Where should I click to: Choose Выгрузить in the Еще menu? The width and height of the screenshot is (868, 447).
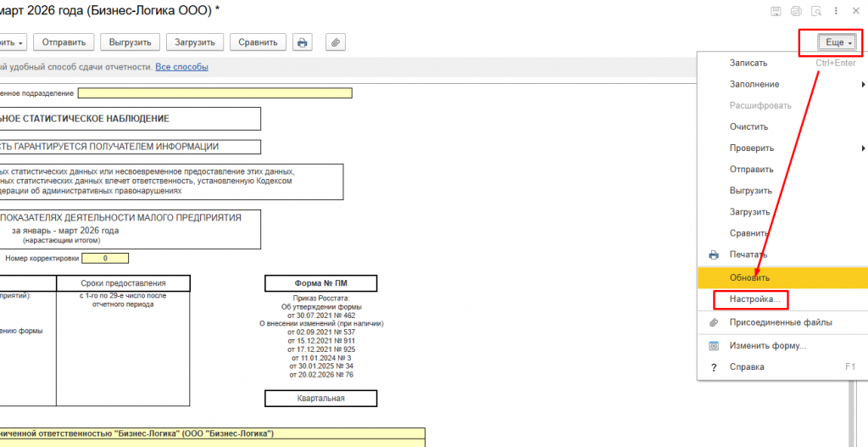(x=782, y=191)
